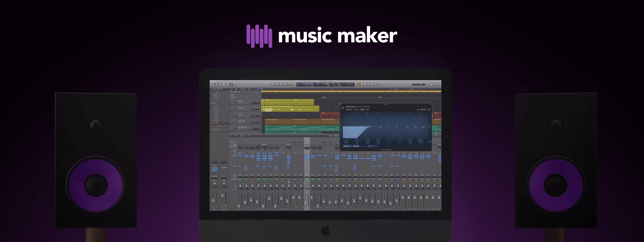Screen dimensions: 644x242
Task: Open the Scissors editors toolbar button
Action: (x=234, y=85)
